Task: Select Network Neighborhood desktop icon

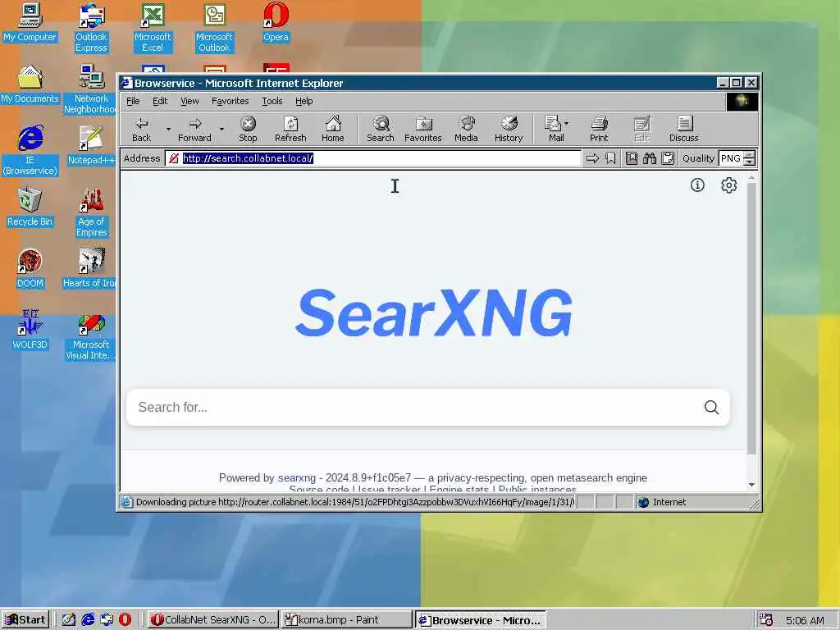Action: point(90,89)
